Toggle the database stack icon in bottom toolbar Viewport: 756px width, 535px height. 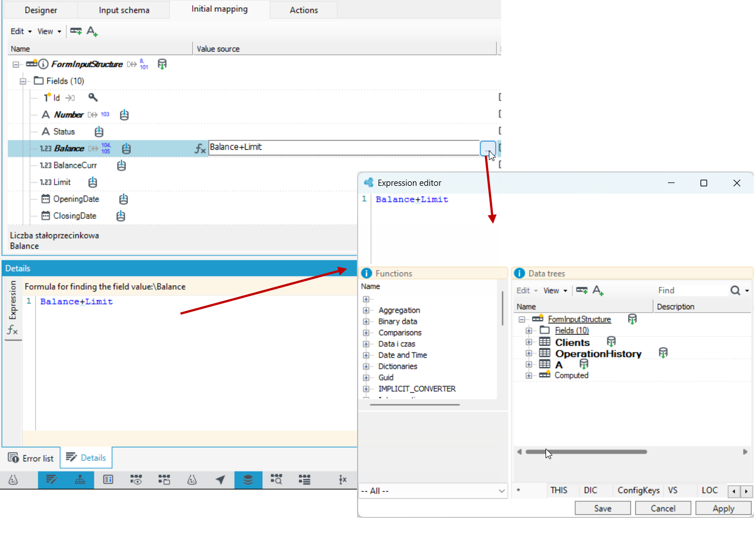[x=248, y=479]
